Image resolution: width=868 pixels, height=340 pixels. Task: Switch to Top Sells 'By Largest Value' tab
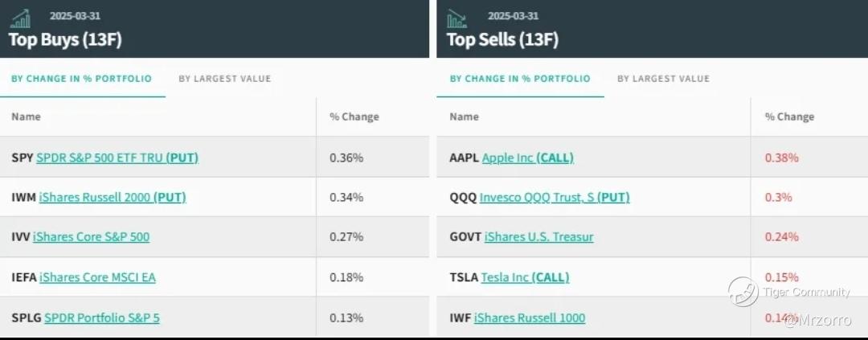pos(663,79)
